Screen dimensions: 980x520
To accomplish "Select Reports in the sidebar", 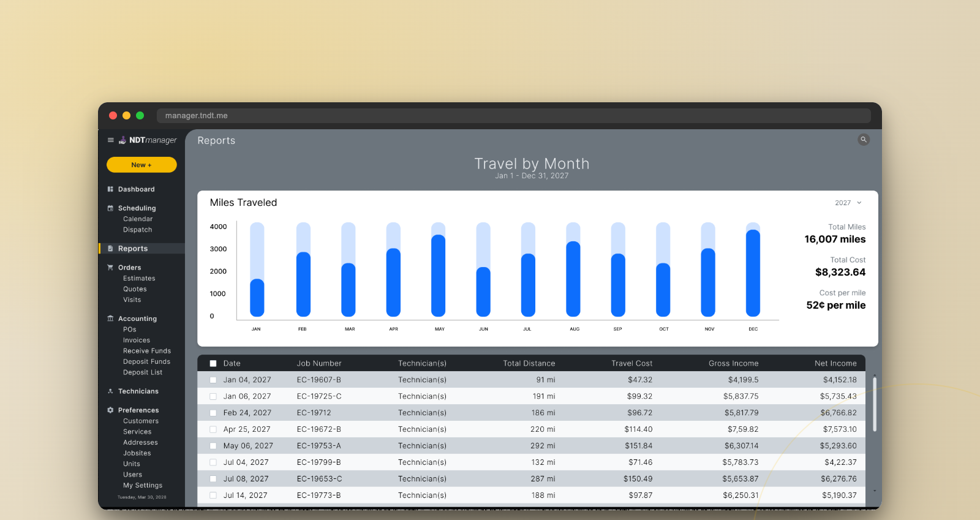I will (x=133, y=249).
